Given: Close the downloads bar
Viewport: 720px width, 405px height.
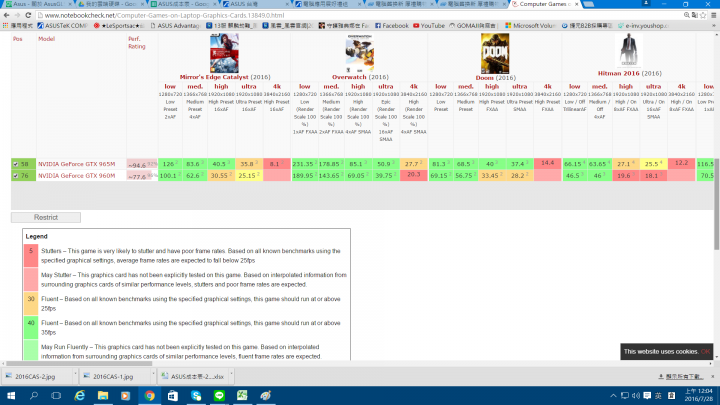Looking at the screenshot, I should pyautogui.click(x=713, y=377).
